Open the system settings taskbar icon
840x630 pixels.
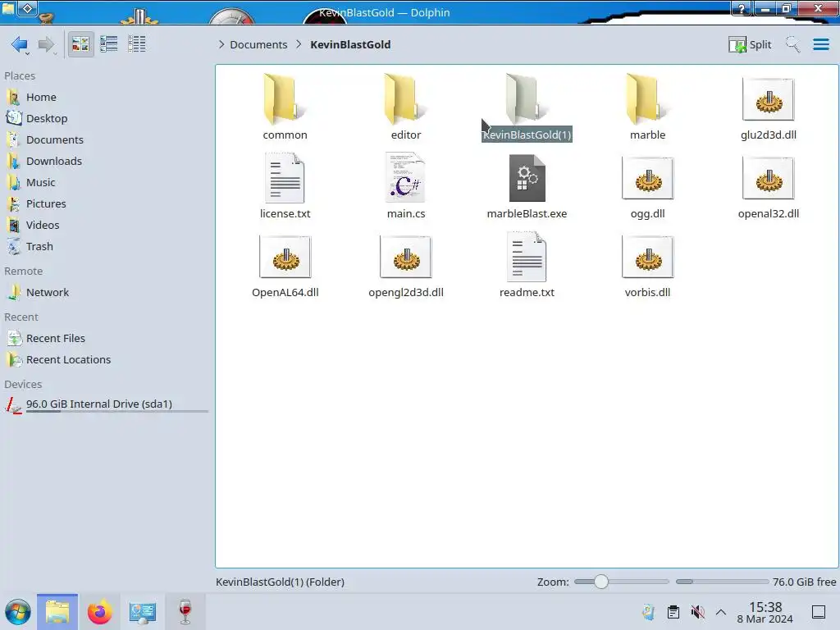142,612
